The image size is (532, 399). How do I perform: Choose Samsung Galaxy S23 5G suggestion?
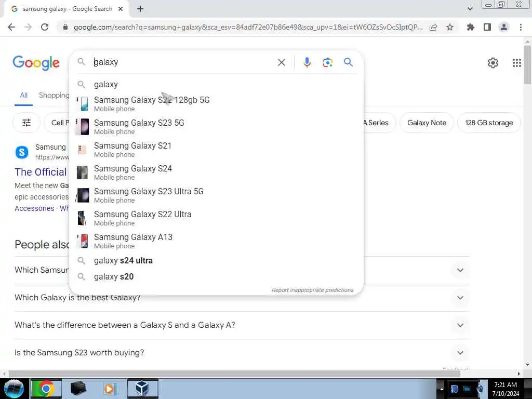pyautogui.click(x=217, y=127)
